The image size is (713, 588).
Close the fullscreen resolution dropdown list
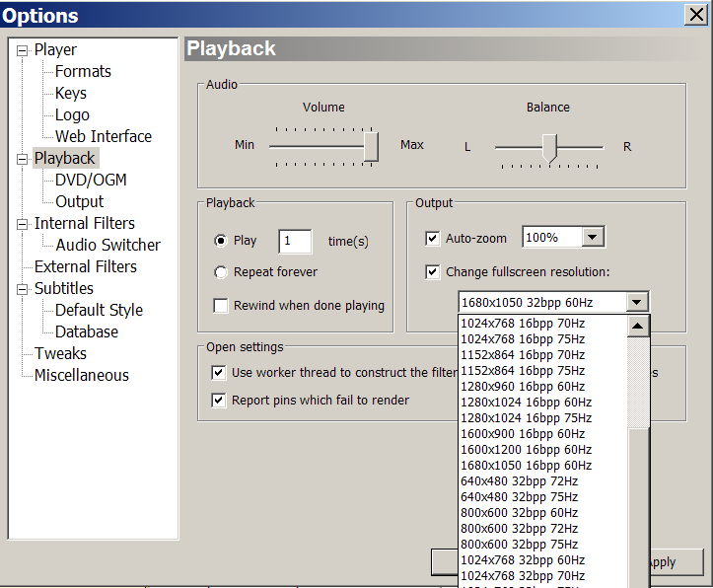click(x=637, y=303)
